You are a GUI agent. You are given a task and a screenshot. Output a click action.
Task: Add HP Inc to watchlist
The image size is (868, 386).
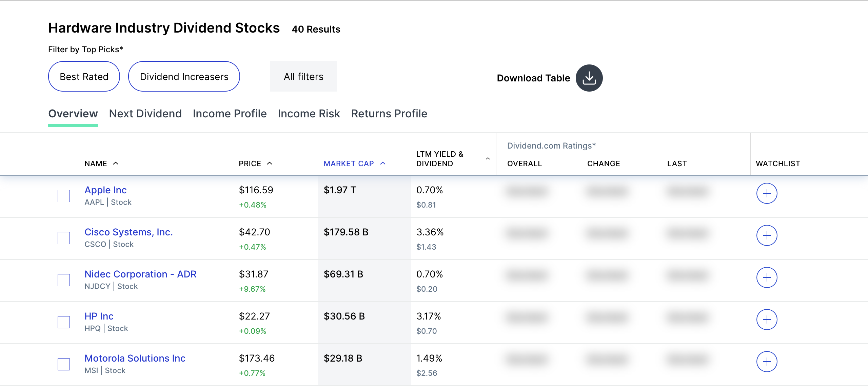click(767, 320)
